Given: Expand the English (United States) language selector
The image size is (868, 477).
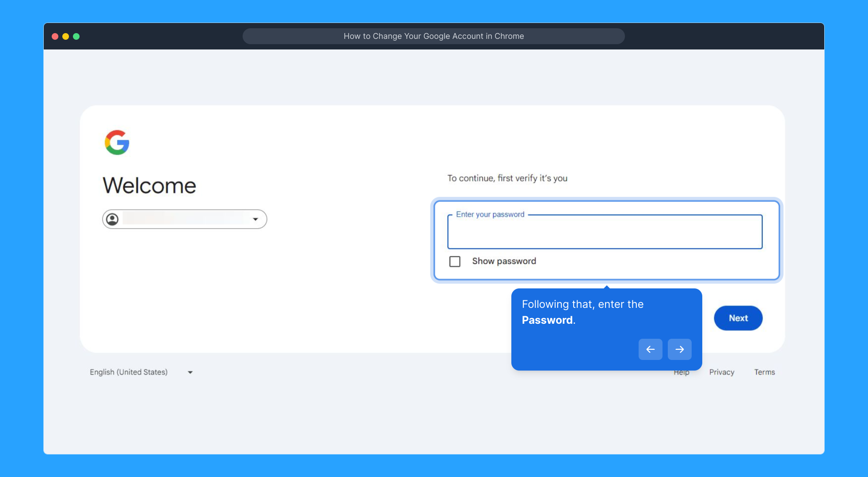Looking at the screenshot, I should (129, 372).
